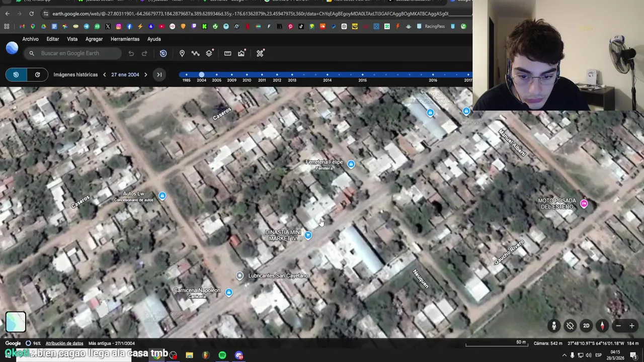Click the Más antigua - 27/1/2004 text
Viewport: 644px width, 362px height.
[112, 343]
